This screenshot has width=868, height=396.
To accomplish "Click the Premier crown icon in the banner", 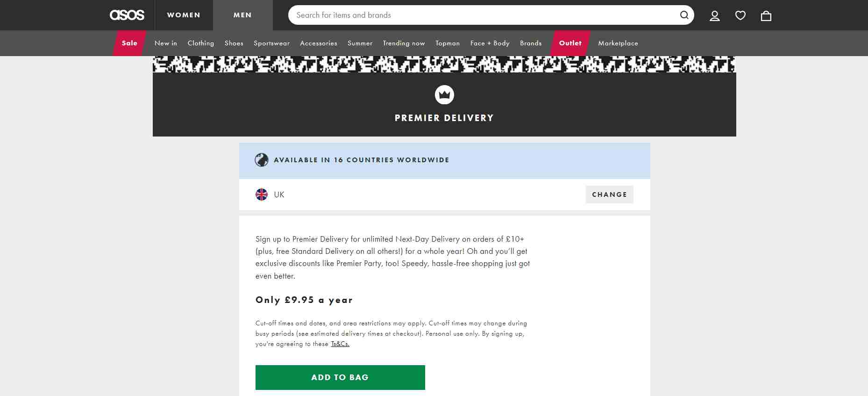I will pyautogui.click(x=444, y=94).
